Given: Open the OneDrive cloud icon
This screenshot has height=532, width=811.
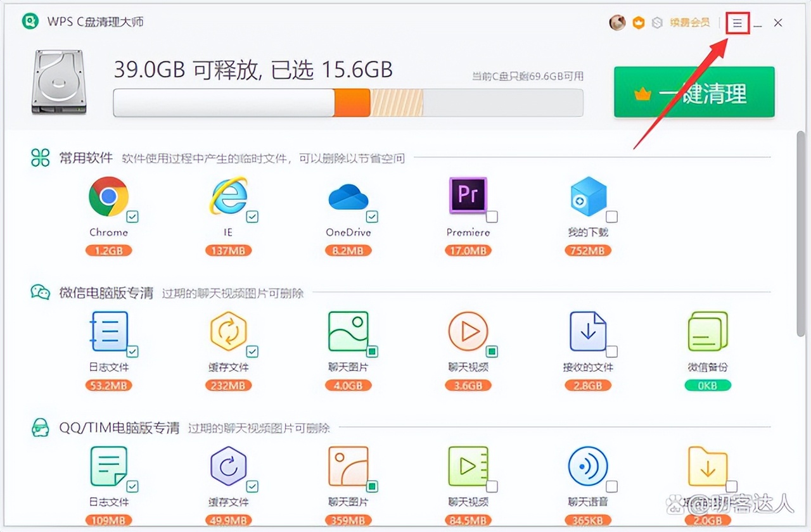Looking at the screenshot, I should tap(348, 198).
